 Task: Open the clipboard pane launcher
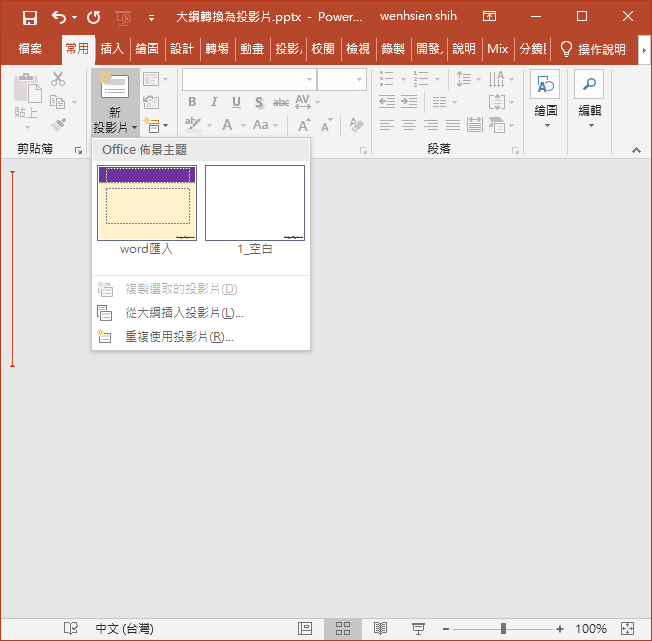point(78,150)
